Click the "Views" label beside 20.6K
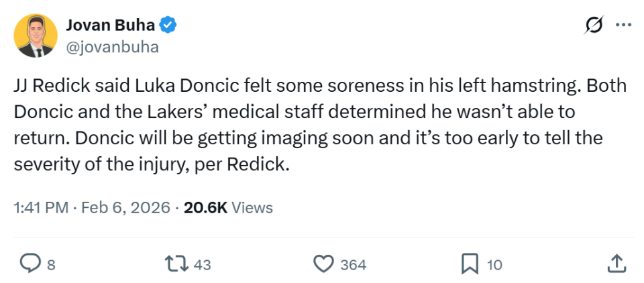Image resolution: width=644 pixels, height=283 pixels. pyautogui.click(x=253, y=207)
